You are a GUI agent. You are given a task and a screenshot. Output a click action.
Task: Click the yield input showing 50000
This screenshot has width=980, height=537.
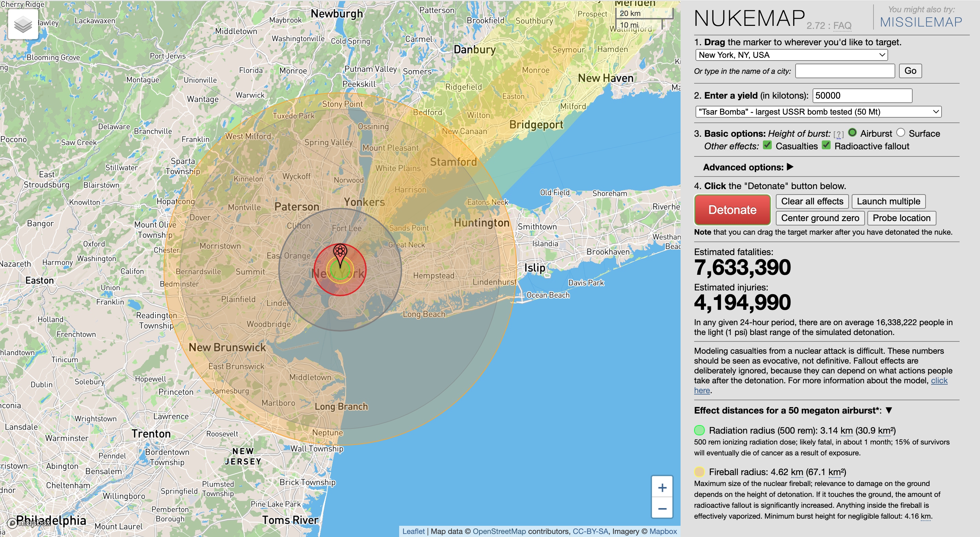[862, 96]
